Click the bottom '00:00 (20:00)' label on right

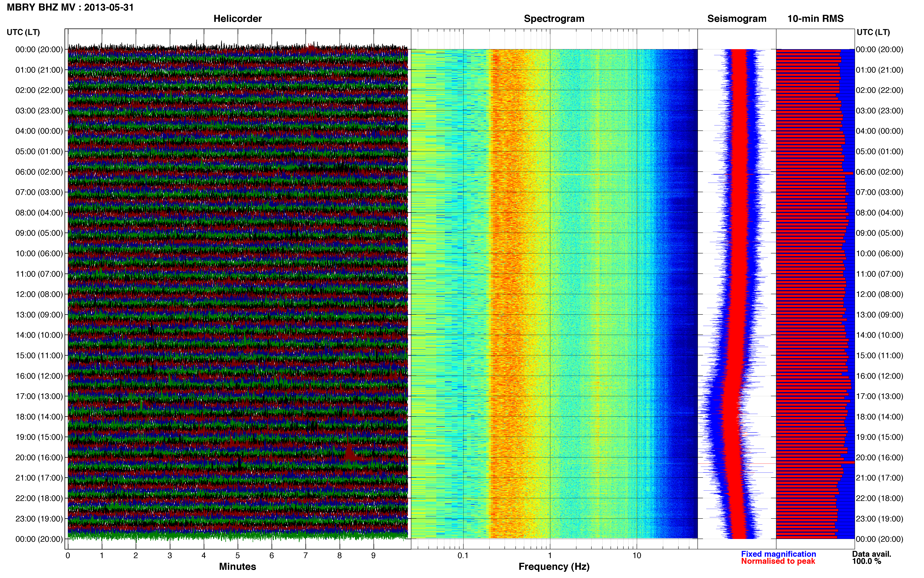coord(879,539)
